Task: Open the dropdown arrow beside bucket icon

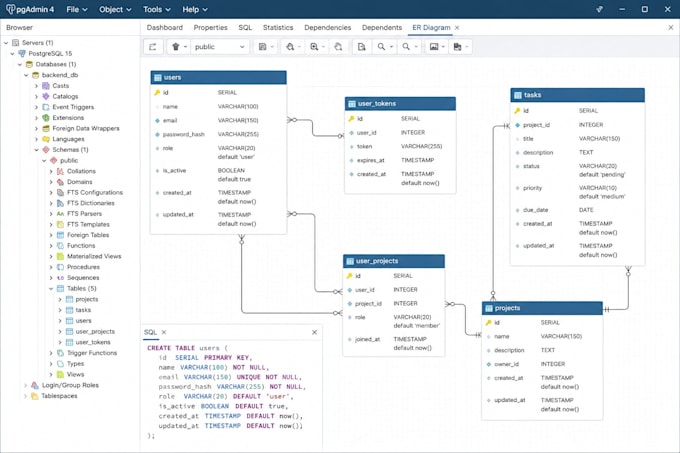Action: [185, 47]
